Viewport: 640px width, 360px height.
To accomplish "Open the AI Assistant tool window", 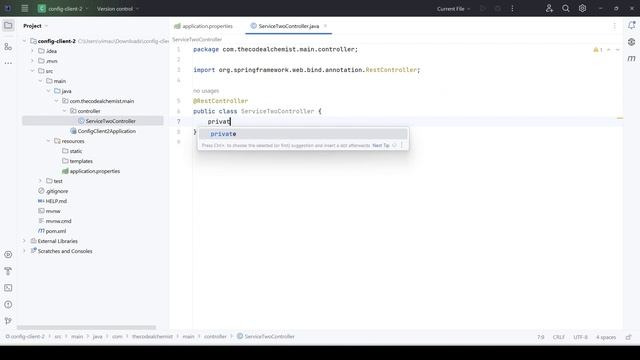I will tap(631, 42).
